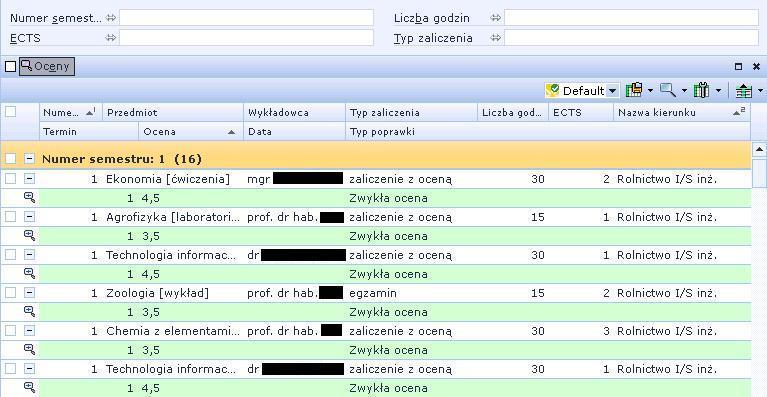Click magnifier icon on grade row under Agrofizyka
This screenshot has height=397, width=767.
click(30, 236)
